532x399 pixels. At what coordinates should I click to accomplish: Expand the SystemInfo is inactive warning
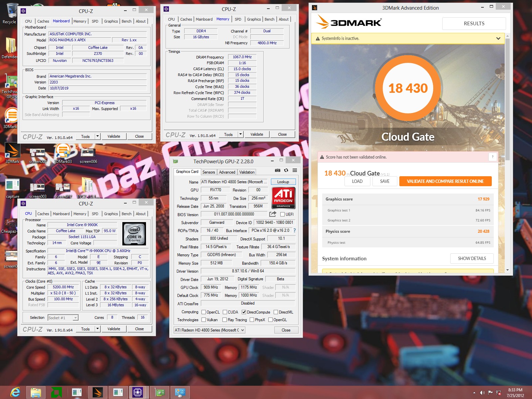pyautogui.click(x=498, y=39)
